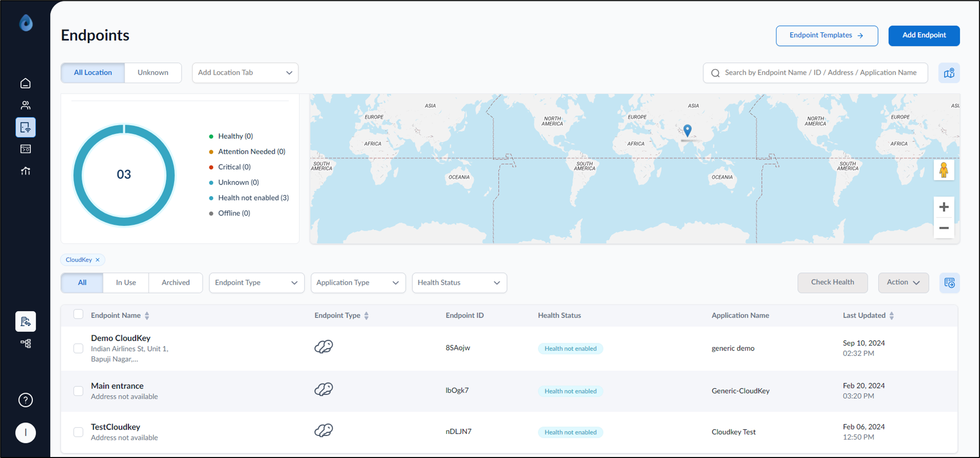Sort by Endpoint Name arrows
980x458 pixels.
147,316
